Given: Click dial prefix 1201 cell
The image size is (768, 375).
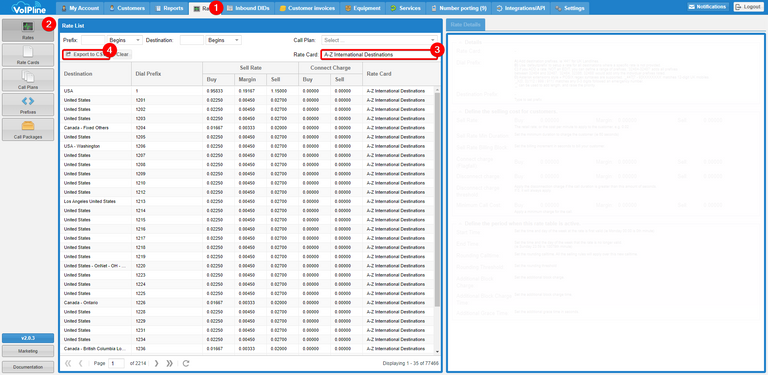Looking at the screenshot, I should [167, 100].
